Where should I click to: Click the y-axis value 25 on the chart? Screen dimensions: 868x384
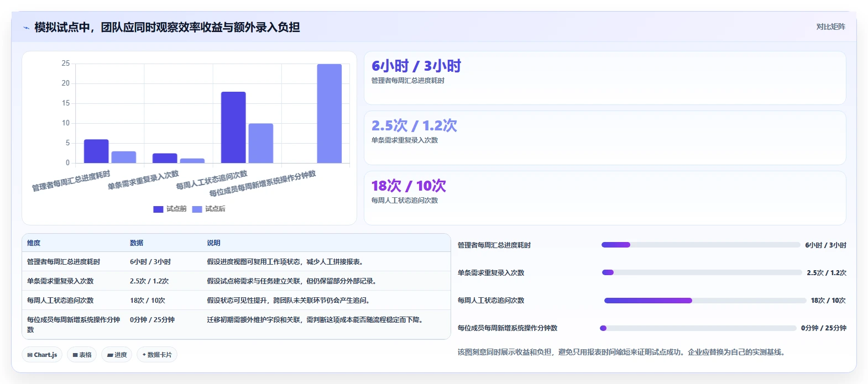(x=66, y=64)
